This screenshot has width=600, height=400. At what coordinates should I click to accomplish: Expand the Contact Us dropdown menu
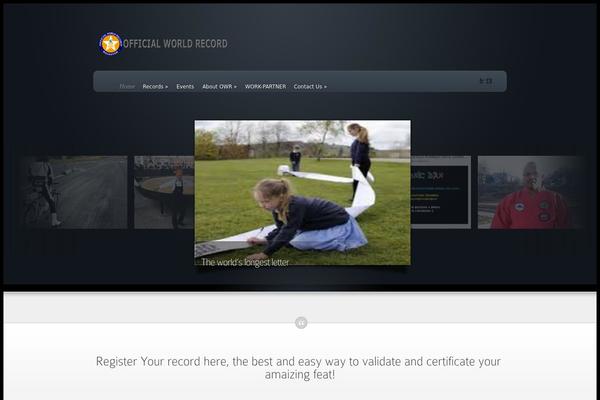click(x=310, y=87)
